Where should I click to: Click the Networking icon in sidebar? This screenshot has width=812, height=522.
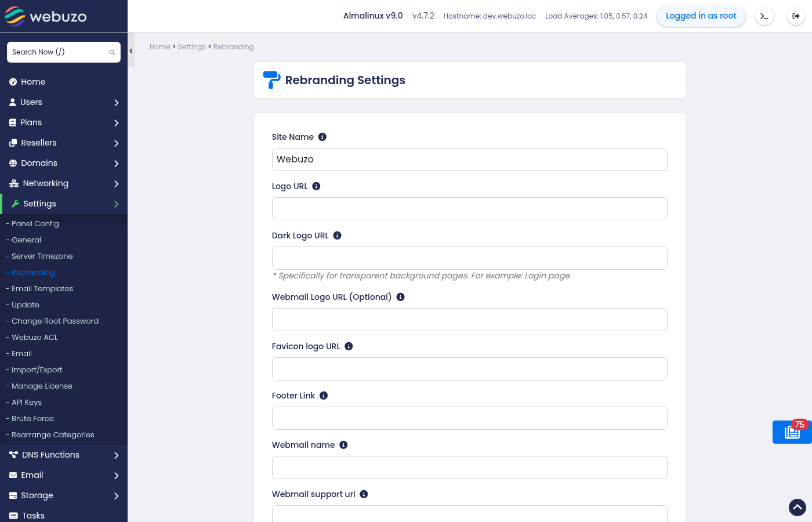[x=14, y=183]
